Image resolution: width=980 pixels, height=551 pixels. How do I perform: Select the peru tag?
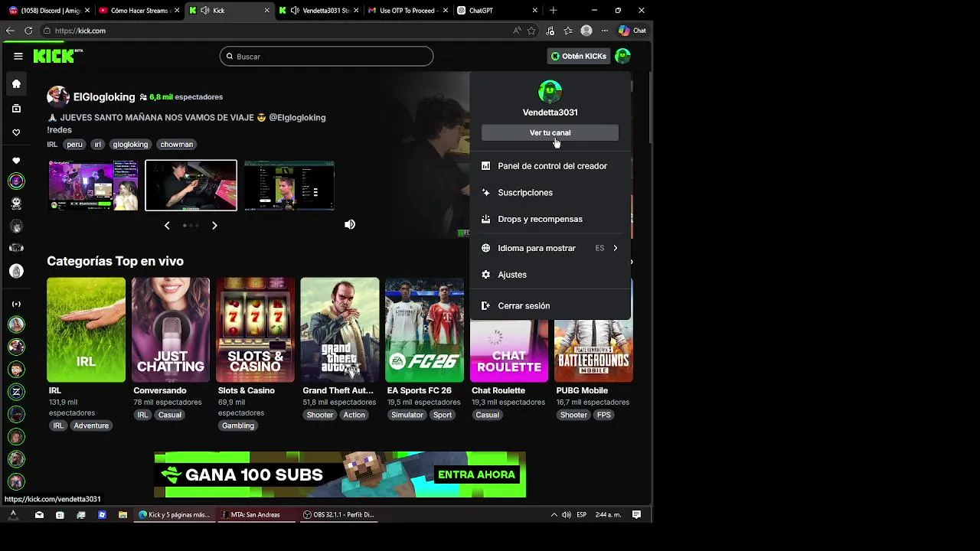[74, 144]
